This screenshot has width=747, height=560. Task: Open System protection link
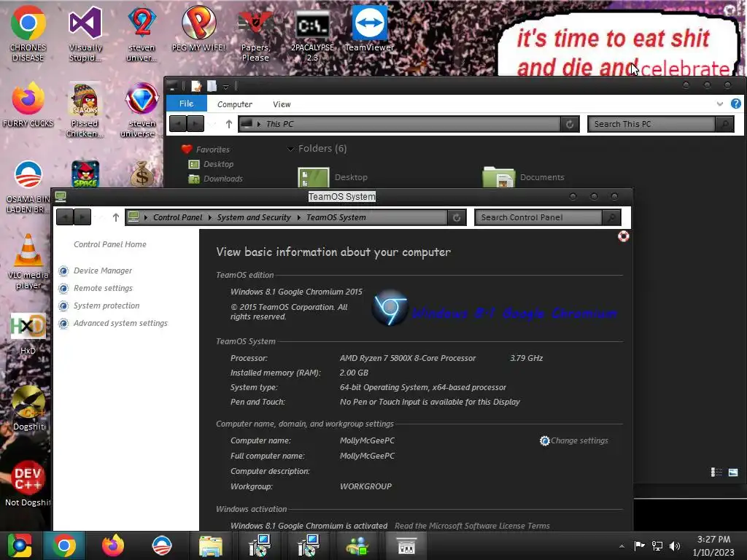[107, 306]
